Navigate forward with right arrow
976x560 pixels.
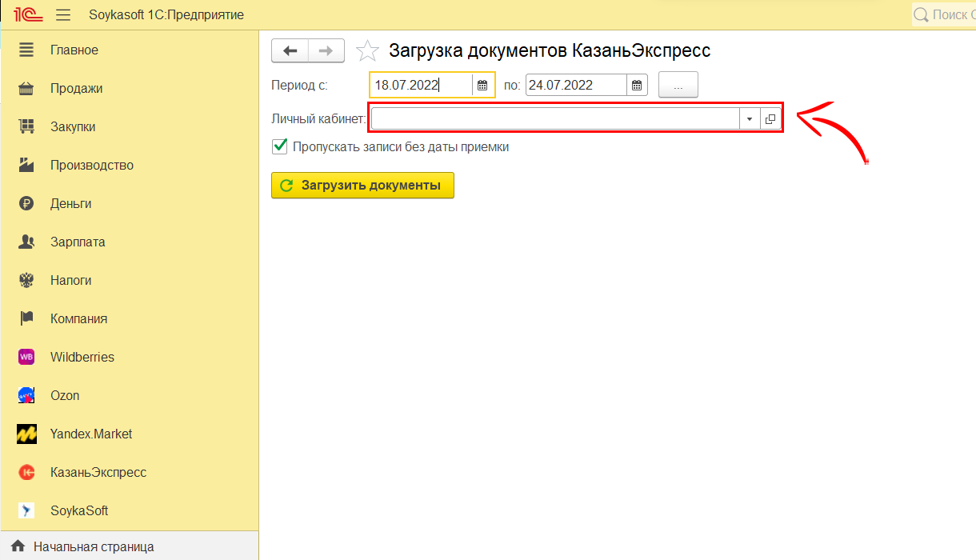326,50
